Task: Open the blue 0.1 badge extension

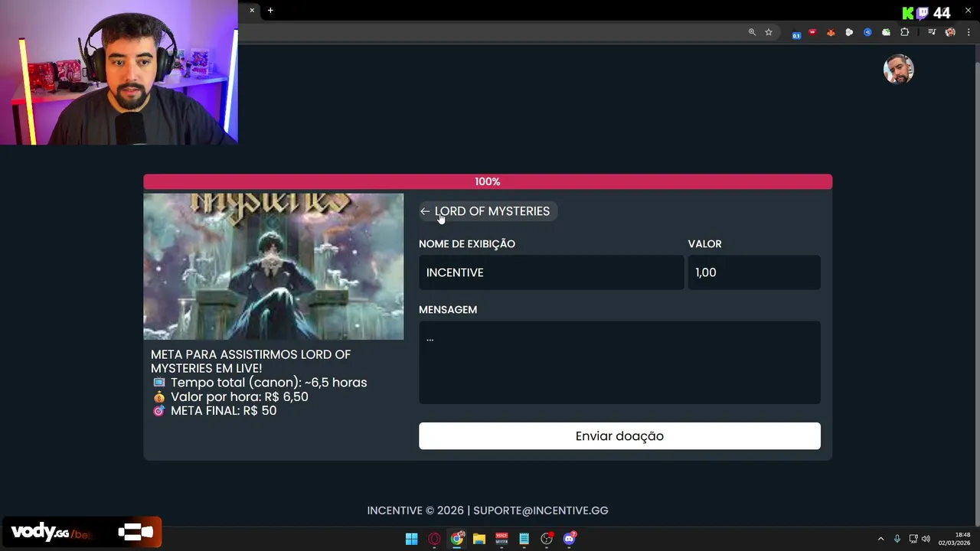Action: [x=796, y=33]
